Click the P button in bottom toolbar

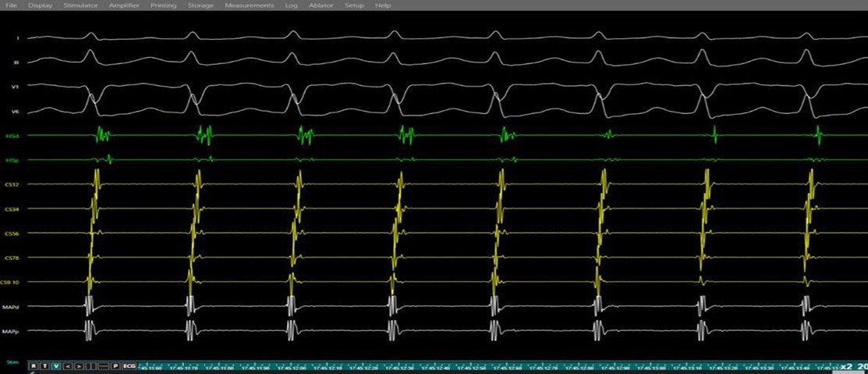coord(115,365)
